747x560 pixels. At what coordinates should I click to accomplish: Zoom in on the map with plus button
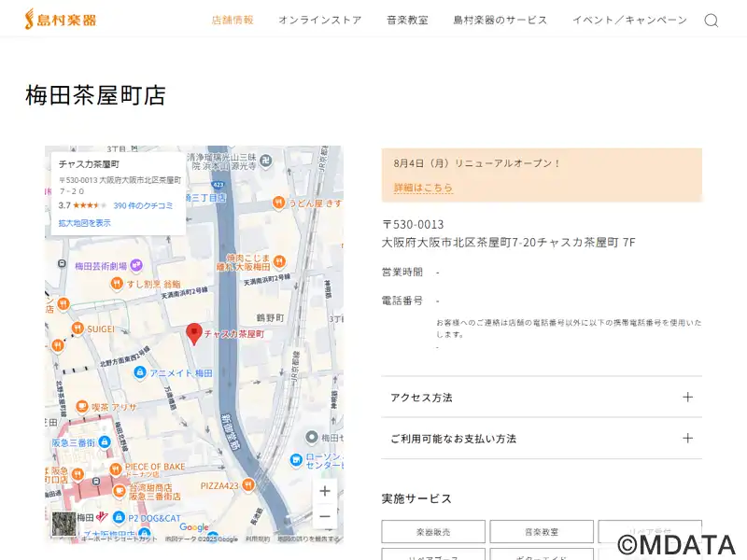[325, 491]
